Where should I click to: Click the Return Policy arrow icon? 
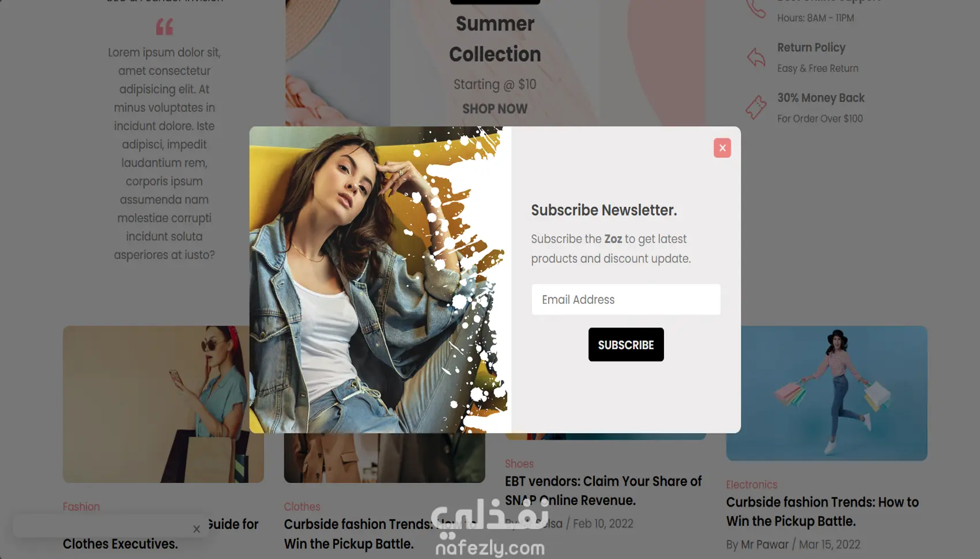(756, 57)
